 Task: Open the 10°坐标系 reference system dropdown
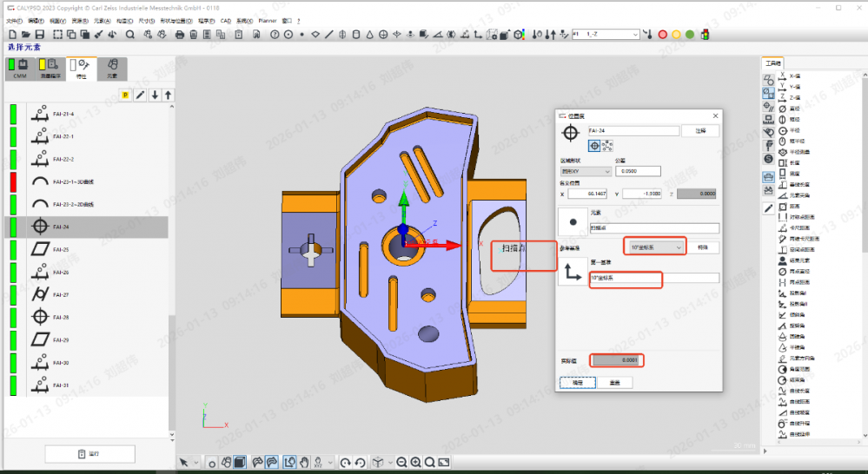coord(655,247)
